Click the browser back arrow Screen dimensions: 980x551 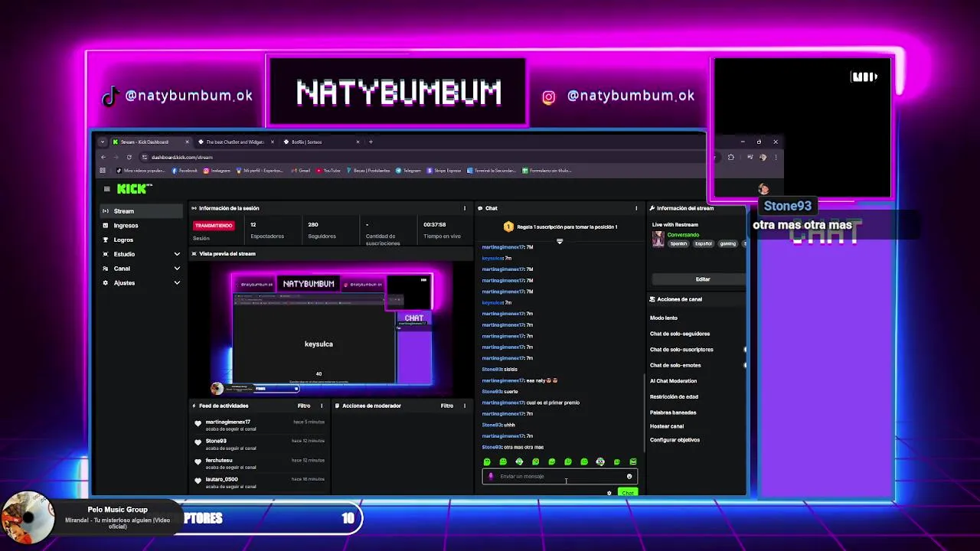coord(103,157)
